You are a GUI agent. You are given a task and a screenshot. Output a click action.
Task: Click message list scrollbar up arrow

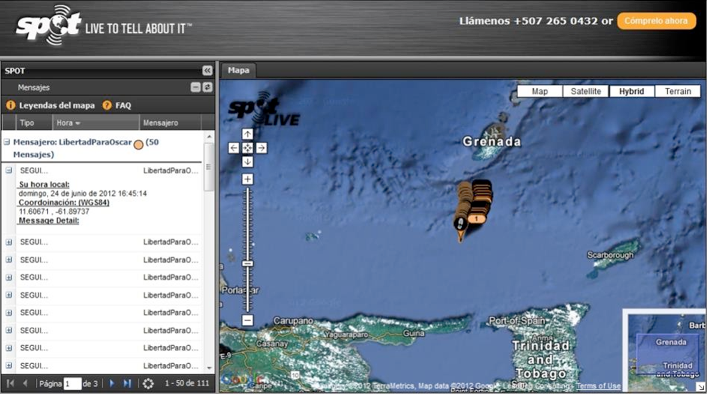pos(209,137)
